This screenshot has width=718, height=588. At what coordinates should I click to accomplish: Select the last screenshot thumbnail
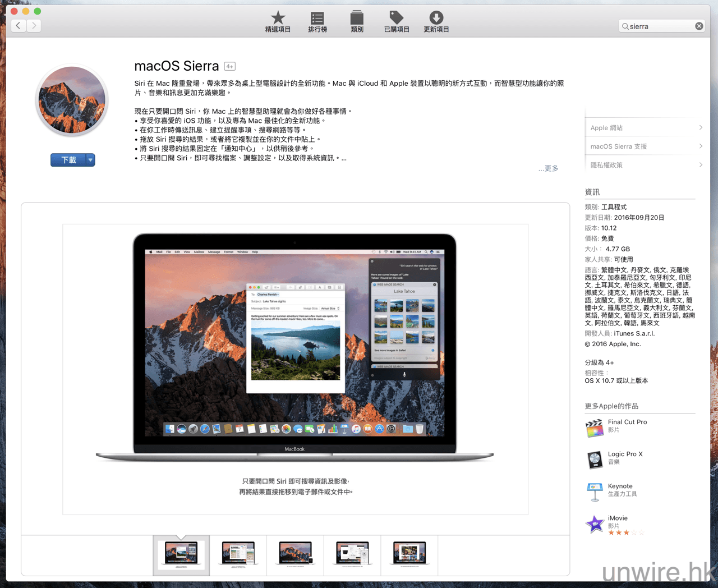(x=409, y=554)
